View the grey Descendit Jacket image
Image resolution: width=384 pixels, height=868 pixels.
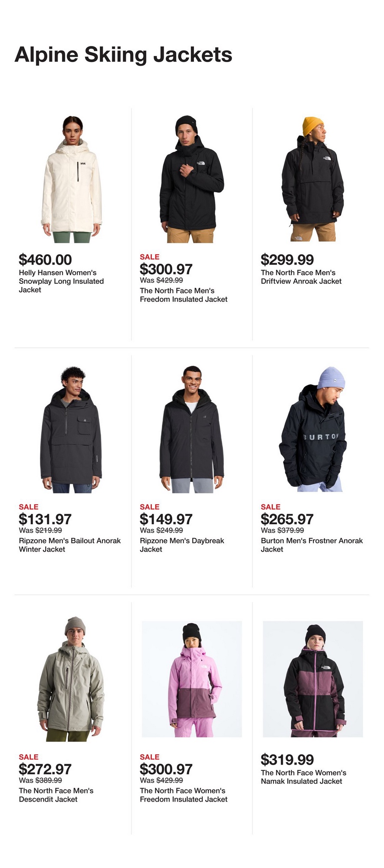click(x=71, y=679)
